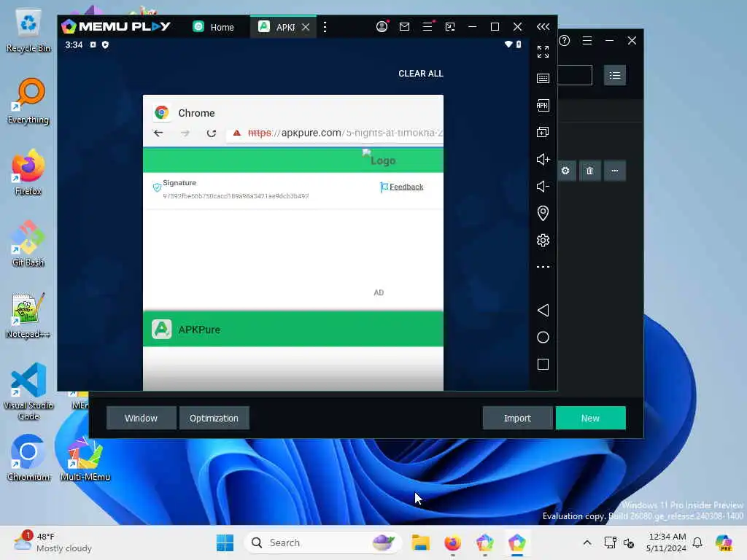Increase volume with the speaker plus icon

[x=543, y=159]
